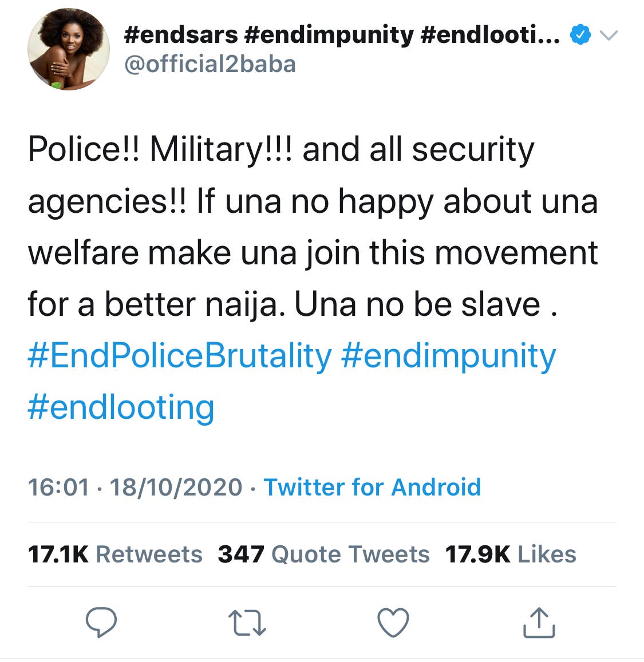The height and width of the screenshot is (662, 644).
Task: Retweet this post using the arrows icon
Action: click(x=247, y=623)
